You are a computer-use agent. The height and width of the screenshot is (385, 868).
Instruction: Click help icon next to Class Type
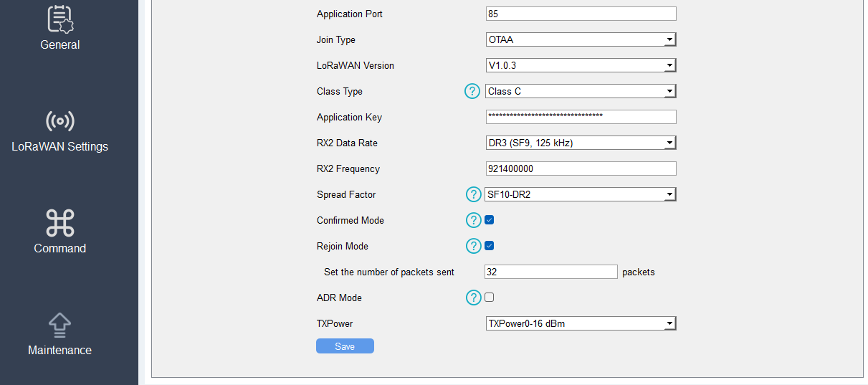pyautogui.click(x=472, y=91)
